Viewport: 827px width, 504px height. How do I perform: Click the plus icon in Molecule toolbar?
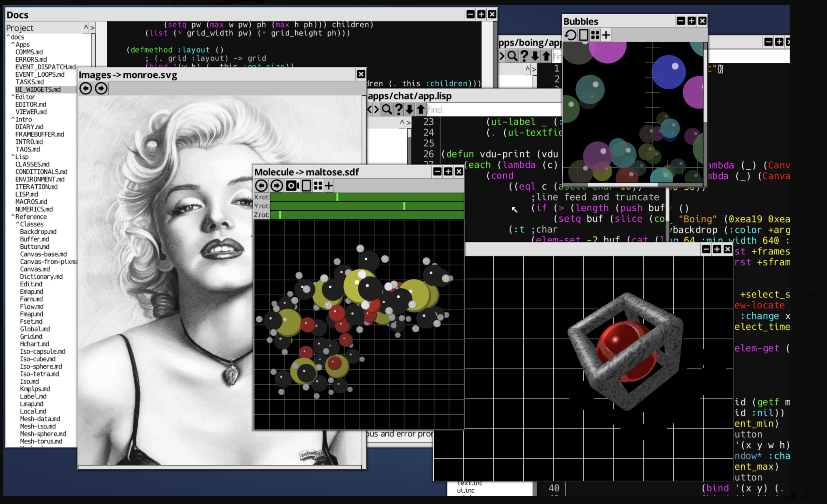[x=329, y=186]
